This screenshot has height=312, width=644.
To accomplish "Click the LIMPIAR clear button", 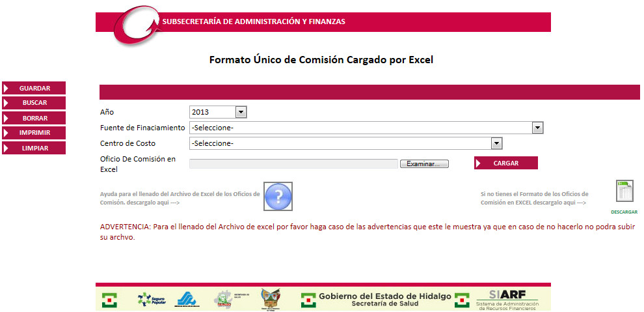I will coord(34,148).
